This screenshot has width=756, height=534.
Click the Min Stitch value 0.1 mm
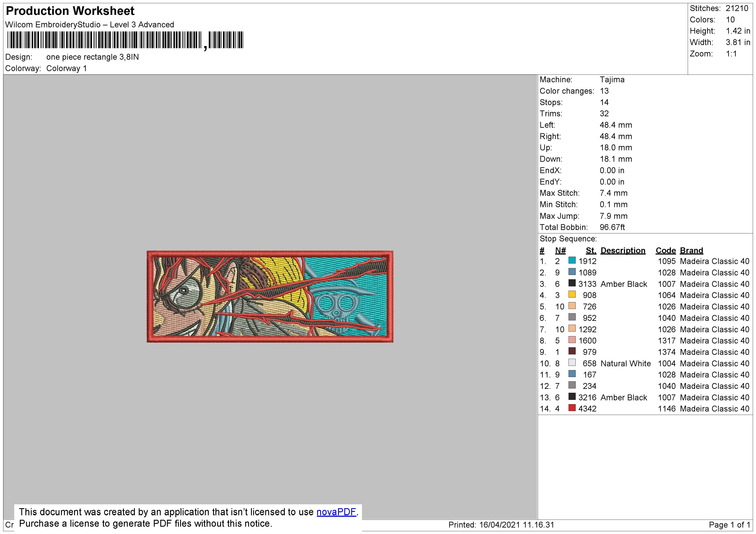pyautogui.click(x=613, y=204)
